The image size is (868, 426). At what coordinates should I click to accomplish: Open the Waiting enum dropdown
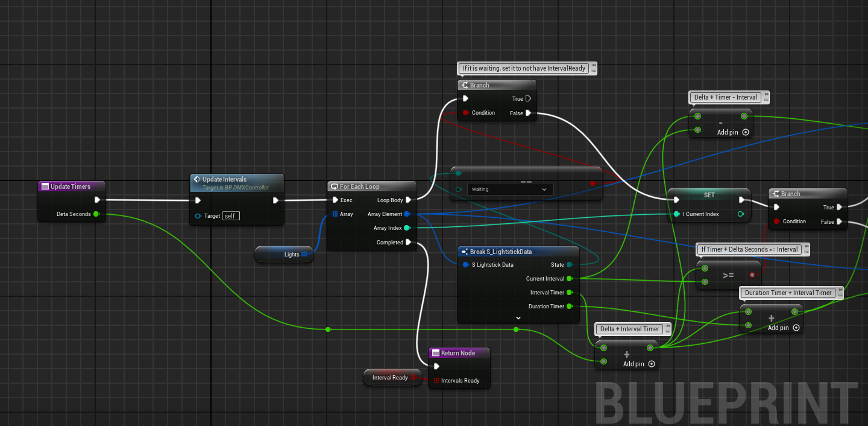coord(509,189)
